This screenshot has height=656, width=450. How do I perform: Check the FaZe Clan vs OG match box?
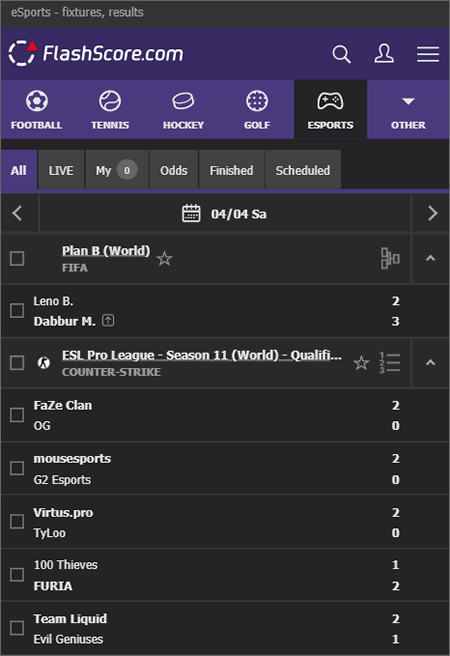pos(17,415)
